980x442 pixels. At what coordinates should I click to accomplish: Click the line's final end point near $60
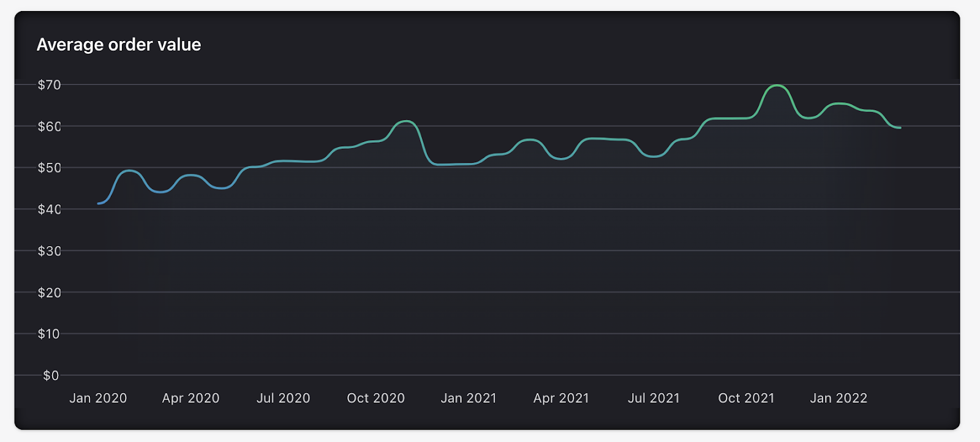pos(900,127)
